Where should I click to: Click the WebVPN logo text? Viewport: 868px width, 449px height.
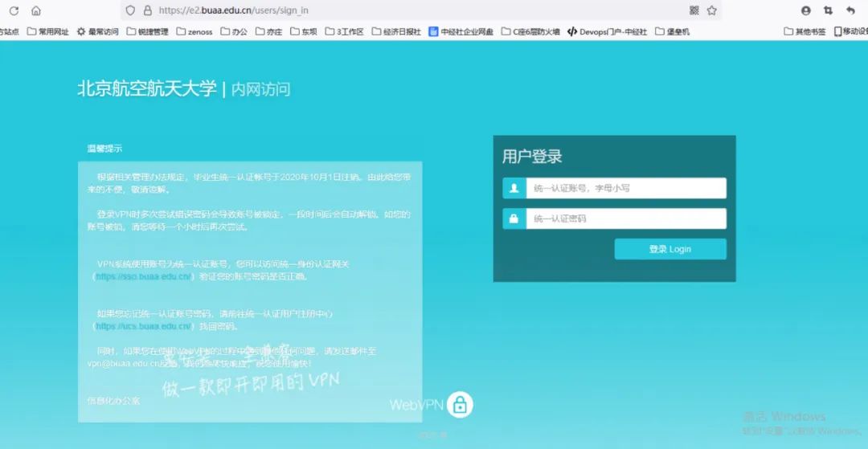416,405
